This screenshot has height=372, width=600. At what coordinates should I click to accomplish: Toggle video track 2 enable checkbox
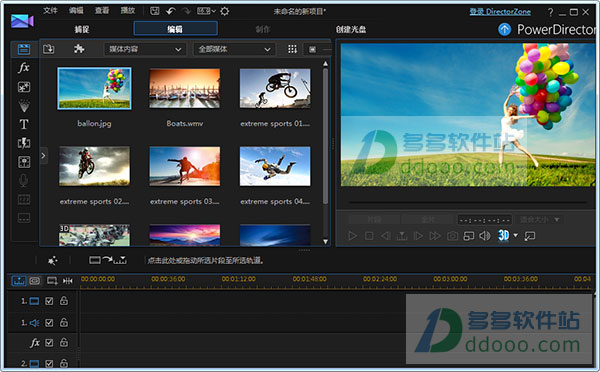[49, 363]
